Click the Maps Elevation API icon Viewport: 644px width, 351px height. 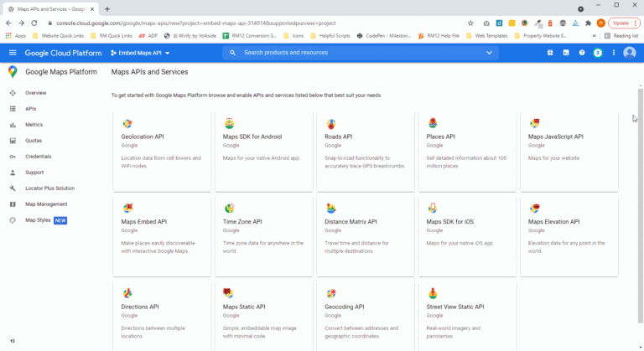(534, 208)
